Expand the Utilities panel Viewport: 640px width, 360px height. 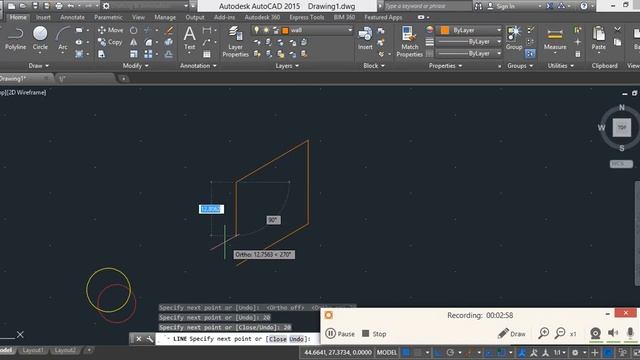(x=561, y=66)
